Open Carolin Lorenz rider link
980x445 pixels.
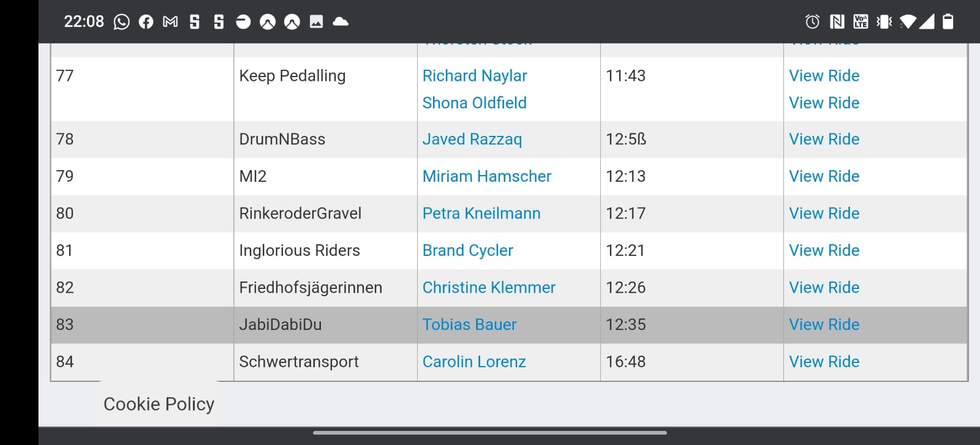[x=474, y=362]
